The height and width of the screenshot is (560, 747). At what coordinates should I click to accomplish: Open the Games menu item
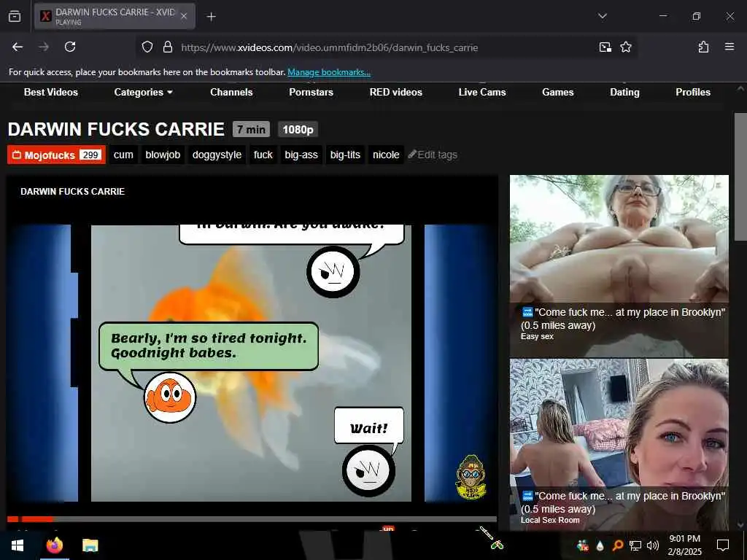pos(558,93)
